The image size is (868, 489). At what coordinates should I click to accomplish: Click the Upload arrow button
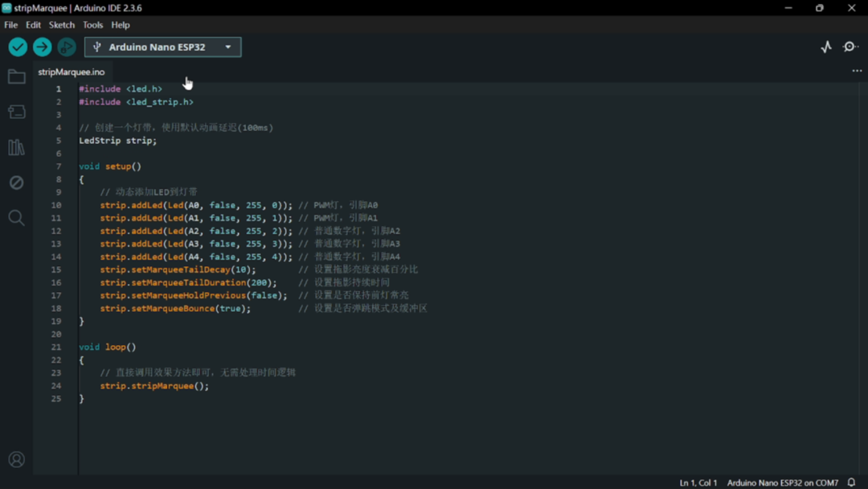[42, 47]
